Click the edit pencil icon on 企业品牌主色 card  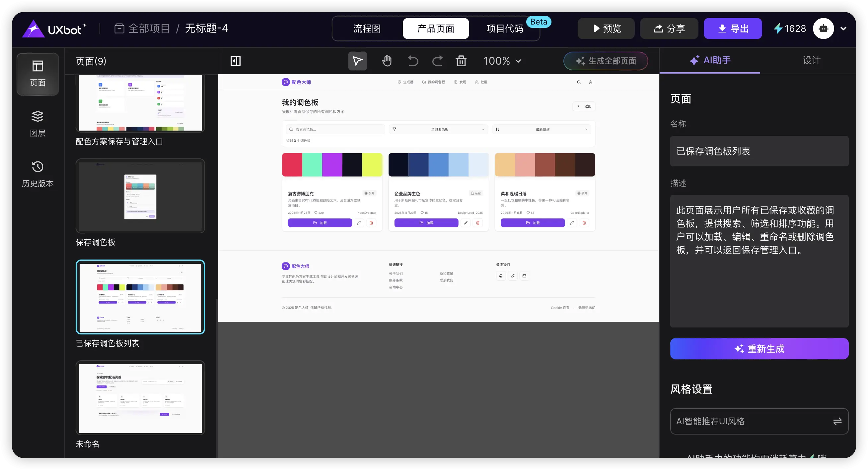pos(466,223)
